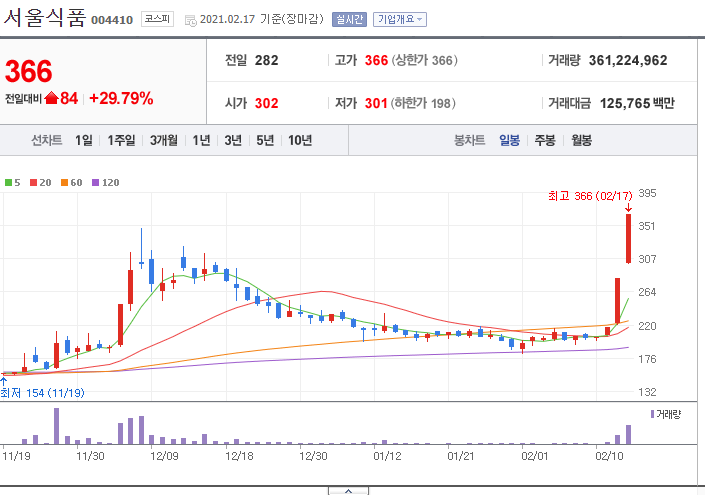Click the stock name 서울식품
Image resolution: width=705 pixels, height=495 pixels.
tap(44, 18)
